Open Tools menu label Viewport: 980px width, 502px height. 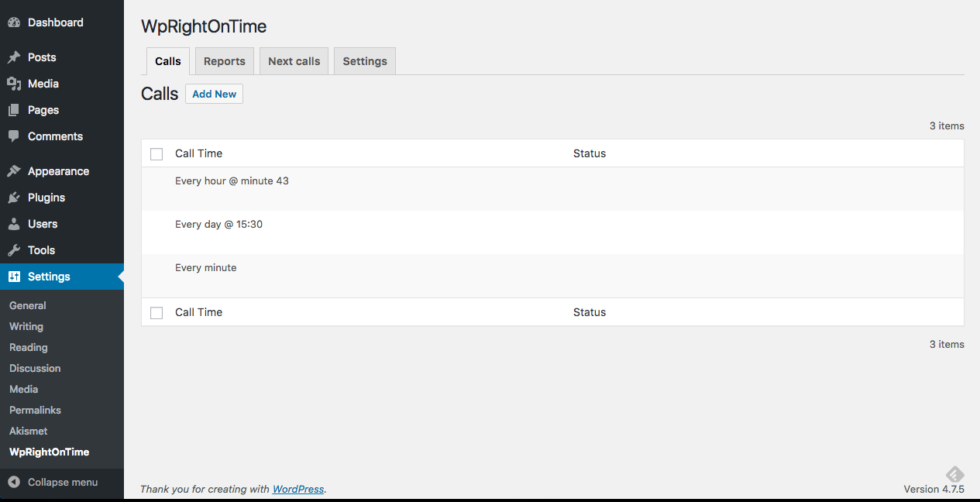[41, 250]
